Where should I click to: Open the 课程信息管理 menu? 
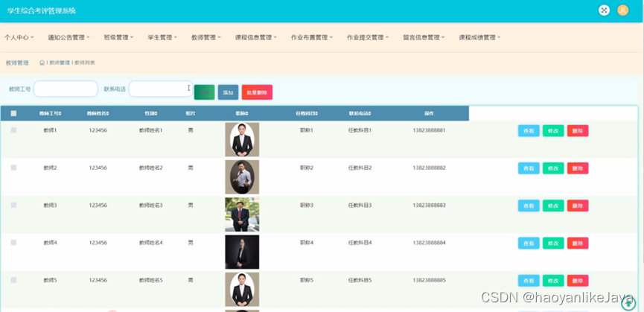pos(256,37)
